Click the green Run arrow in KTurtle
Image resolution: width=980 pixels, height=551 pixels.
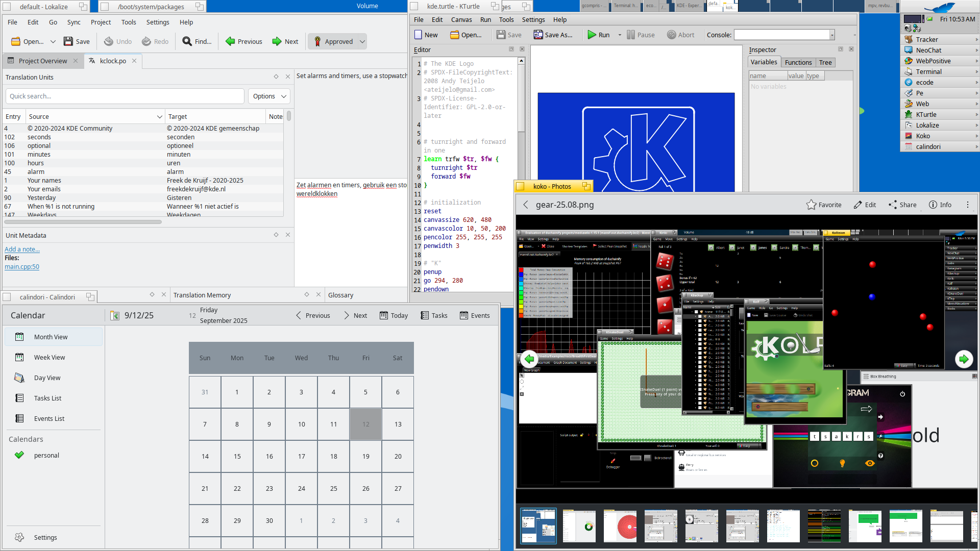click(592, 35)
